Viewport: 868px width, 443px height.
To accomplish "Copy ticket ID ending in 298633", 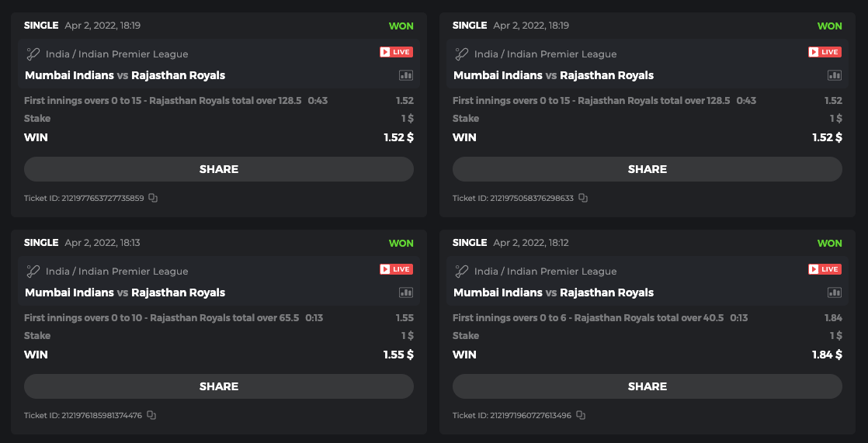I will [x=583, y=198].
